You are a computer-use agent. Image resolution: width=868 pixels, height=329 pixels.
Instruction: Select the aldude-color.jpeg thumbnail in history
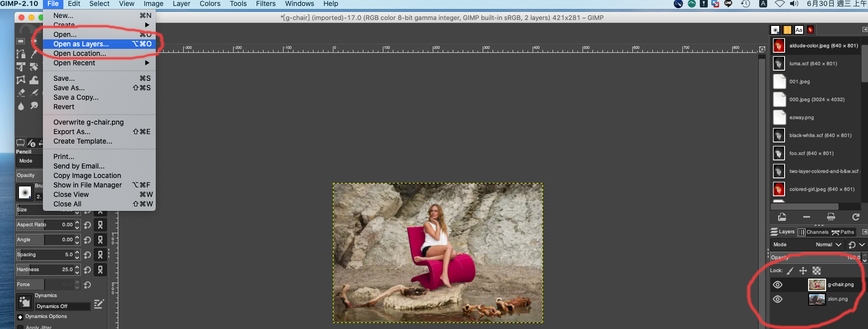pyautogui.click(x=779, y=46)
